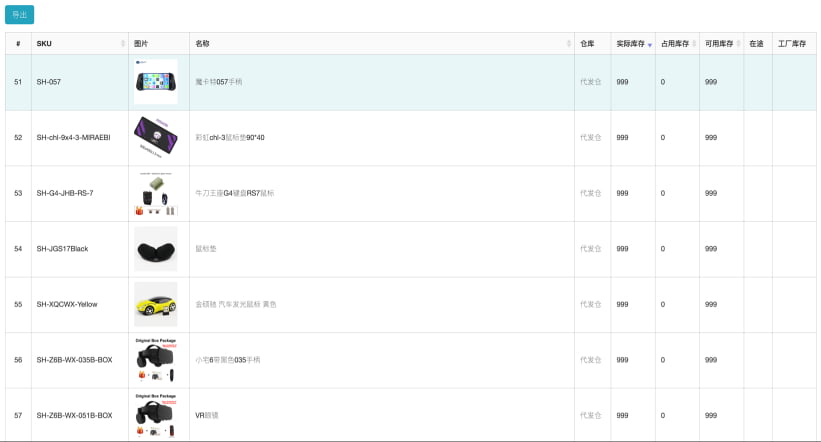Click 代发仓 warehouse cell in row 57

[591, 415]
